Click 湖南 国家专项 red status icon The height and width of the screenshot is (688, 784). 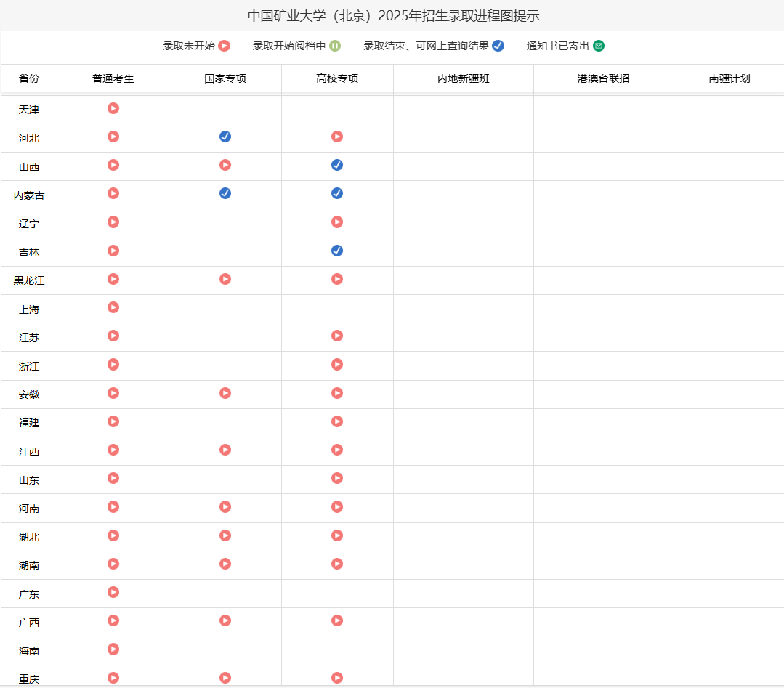225,564
